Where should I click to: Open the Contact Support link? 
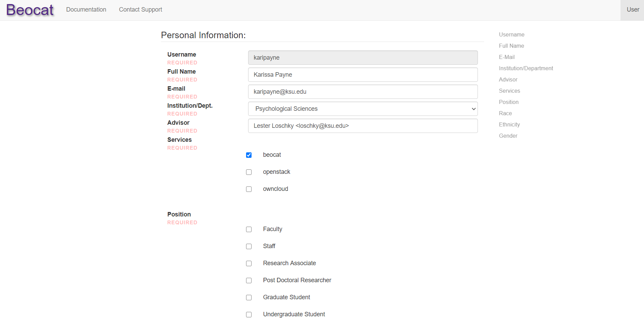pos(140,10)
